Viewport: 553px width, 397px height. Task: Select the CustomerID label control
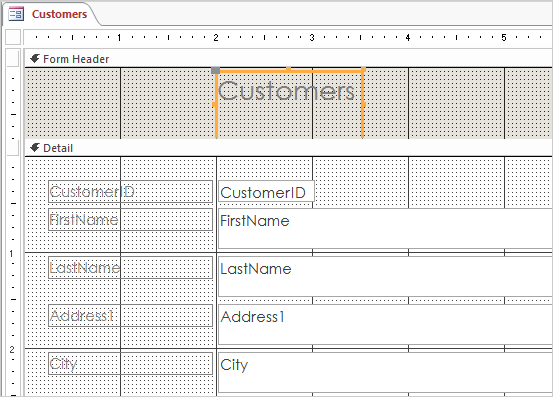[130, 191]
